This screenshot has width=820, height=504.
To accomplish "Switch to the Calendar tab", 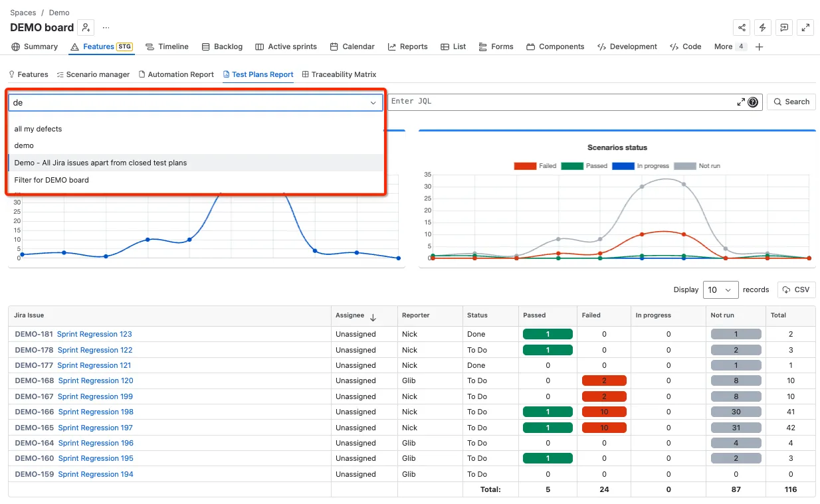I will click(352, 46).
